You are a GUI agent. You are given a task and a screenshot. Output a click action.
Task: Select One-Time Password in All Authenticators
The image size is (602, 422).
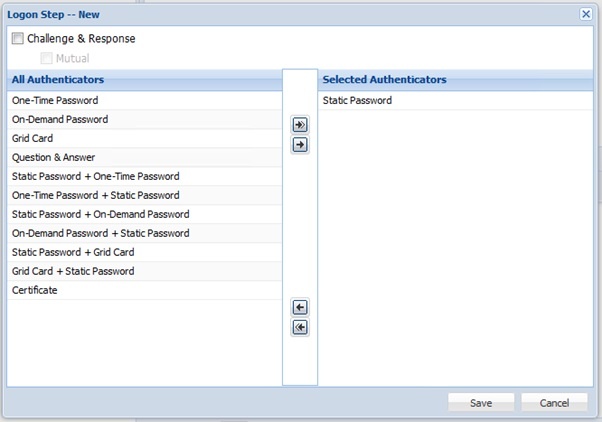[55, 101]
